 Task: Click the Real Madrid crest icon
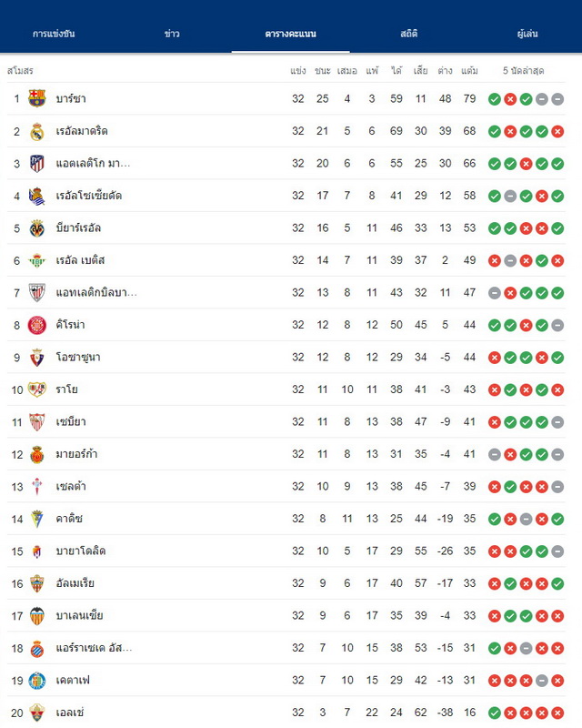[x=36, y=131]
